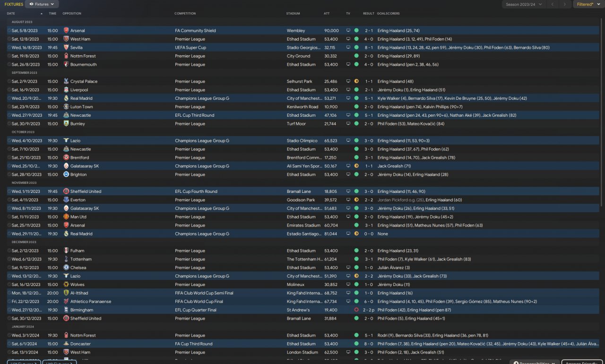
Task: Click the Doncaster club badge
Action: click(66, 344)
